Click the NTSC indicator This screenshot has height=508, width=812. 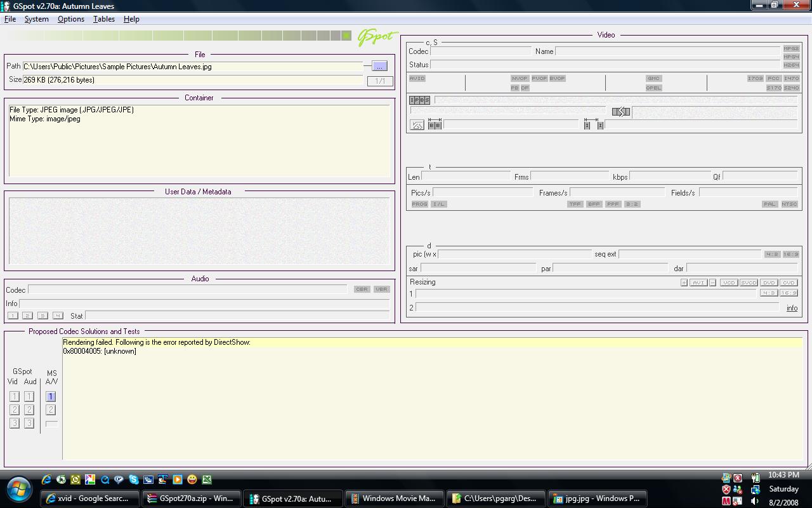789,204
